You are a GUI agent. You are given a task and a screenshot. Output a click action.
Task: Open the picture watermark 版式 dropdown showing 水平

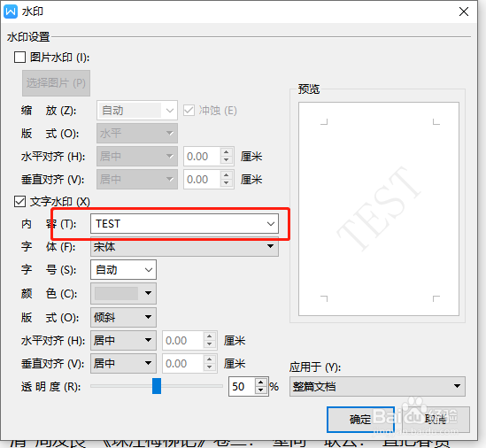tap(137, 134)
